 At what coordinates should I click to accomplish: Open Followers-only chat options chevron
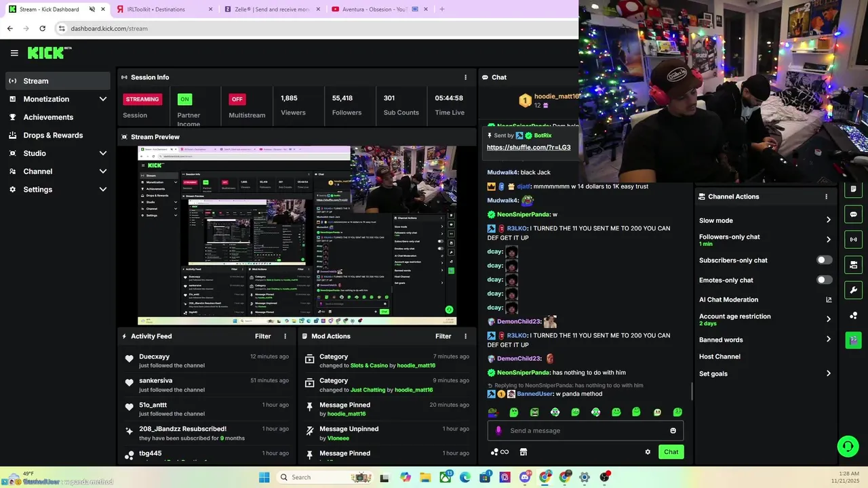click(828, 239)
